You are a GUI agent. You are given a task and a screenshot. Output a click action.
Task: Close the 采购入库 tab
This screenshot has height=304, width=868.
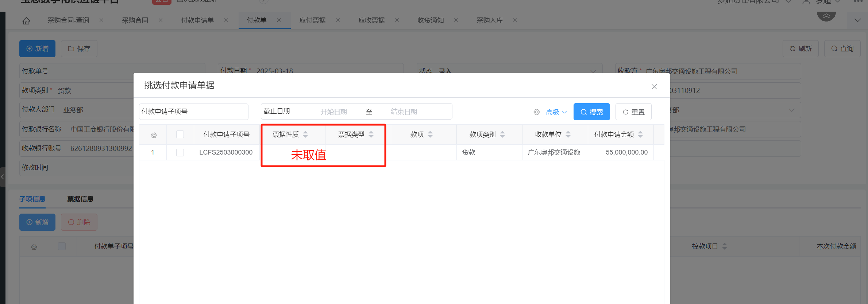click(515, 20)
